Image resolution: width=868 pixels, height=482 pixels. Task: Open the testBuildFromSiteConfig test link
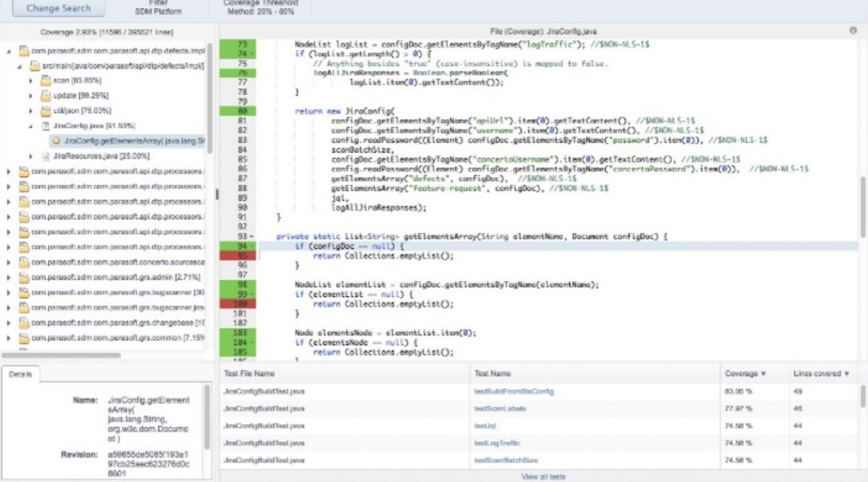(514, 392)
